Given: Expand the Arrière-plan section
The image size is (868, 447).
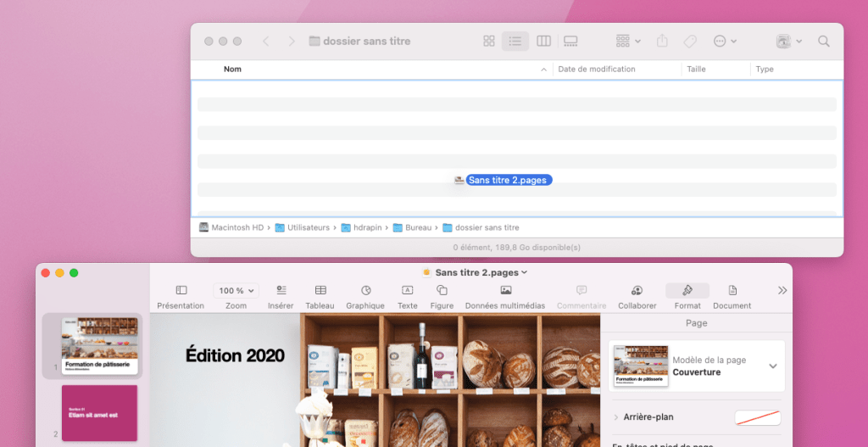Looking at the screenshot, I should coord(616,417).
